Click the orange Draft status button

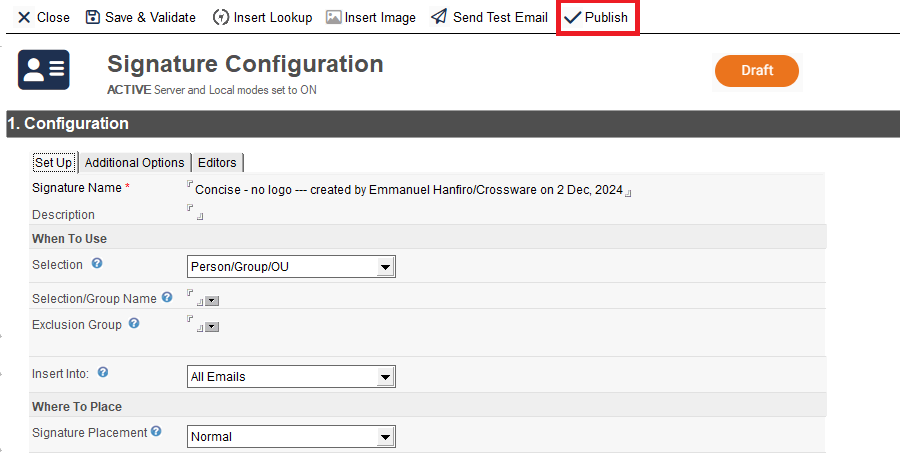tap(756, 71)
